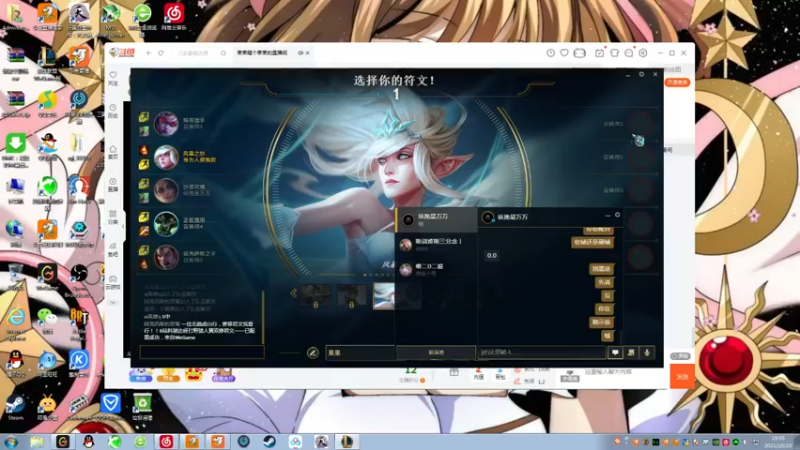The image size is (800, 450).
Task: Open the rune page dropdown
Action: tap(361, 353)
